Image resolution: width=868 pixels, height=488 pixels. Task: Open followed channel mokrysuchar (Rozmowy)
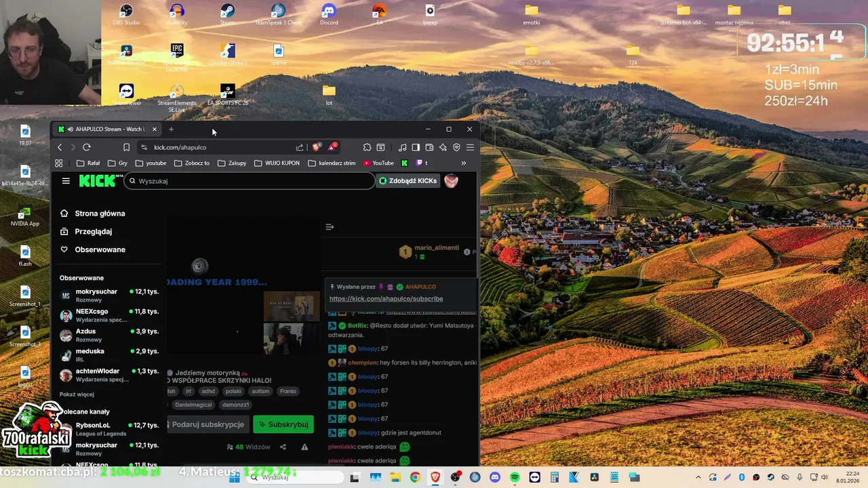click(x=110, y=296)
